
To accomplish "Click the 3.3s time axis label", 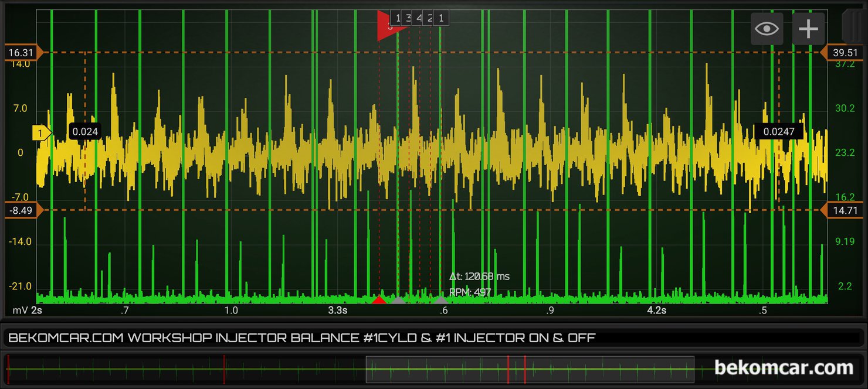I will (337, 310).
